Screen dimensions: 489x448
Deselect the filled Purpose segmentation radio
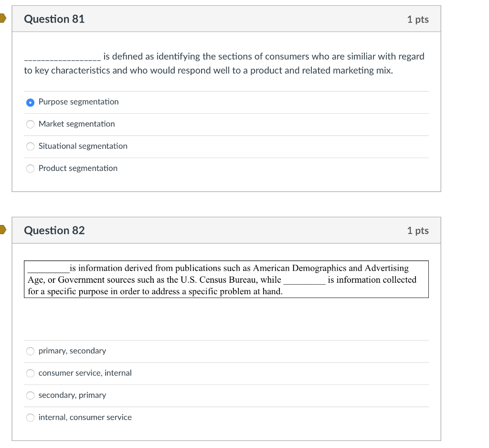tap(30, 102)
